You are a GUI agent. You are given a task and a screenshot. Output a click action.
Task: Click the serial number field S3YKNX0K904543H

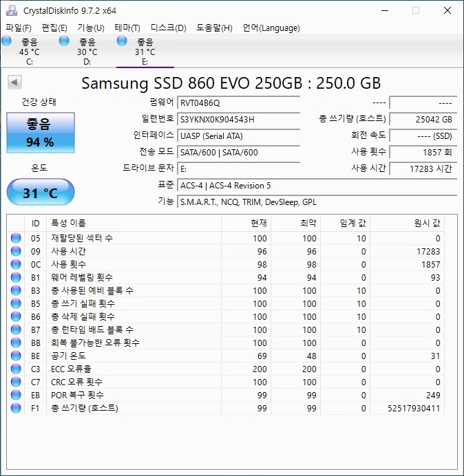click(x=238, y=119)
